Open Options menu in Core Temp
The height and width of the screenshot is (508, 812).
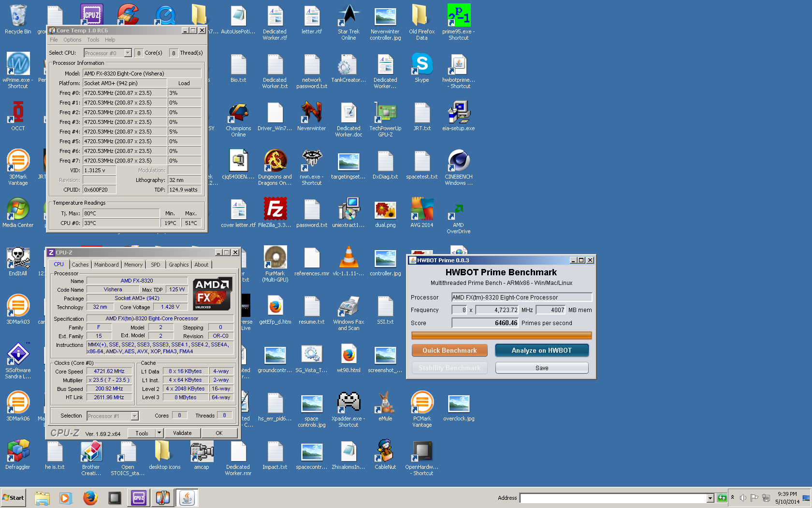tap(72, 40)
